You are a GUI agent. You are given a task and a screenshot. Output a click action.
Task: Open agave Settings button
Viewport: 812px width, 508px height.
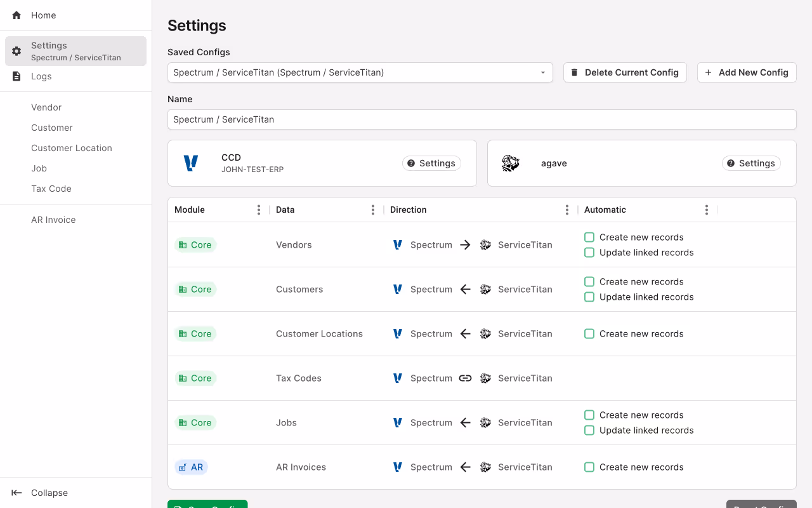(x=751, y=163)
